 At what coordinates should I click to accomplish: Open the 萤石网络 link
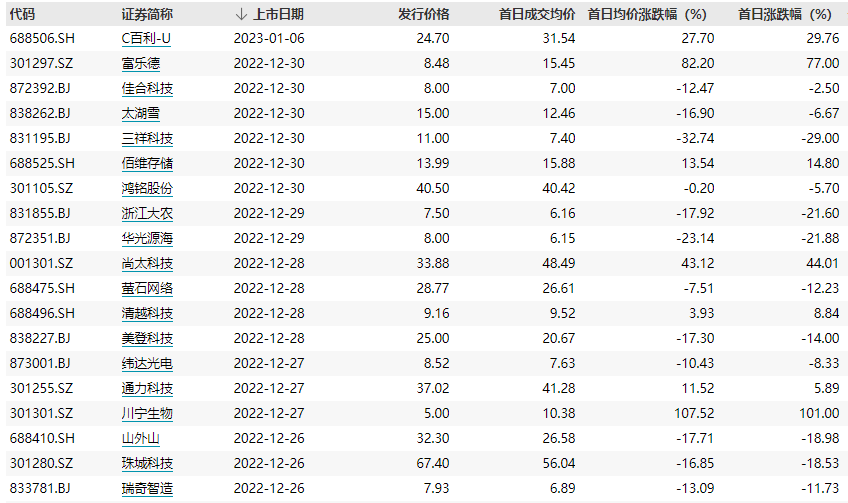146,289
